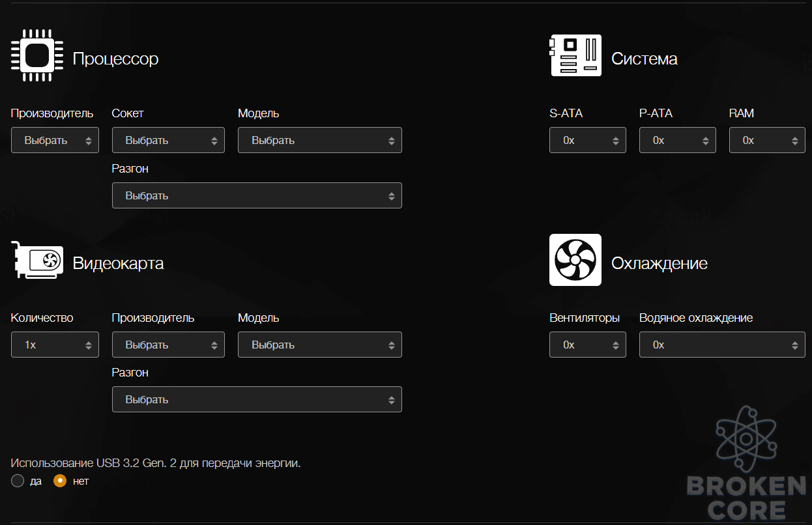812x525 pixels.
Task: Open the processor Производитель dropdown
Action: click(x=55, y=140)
